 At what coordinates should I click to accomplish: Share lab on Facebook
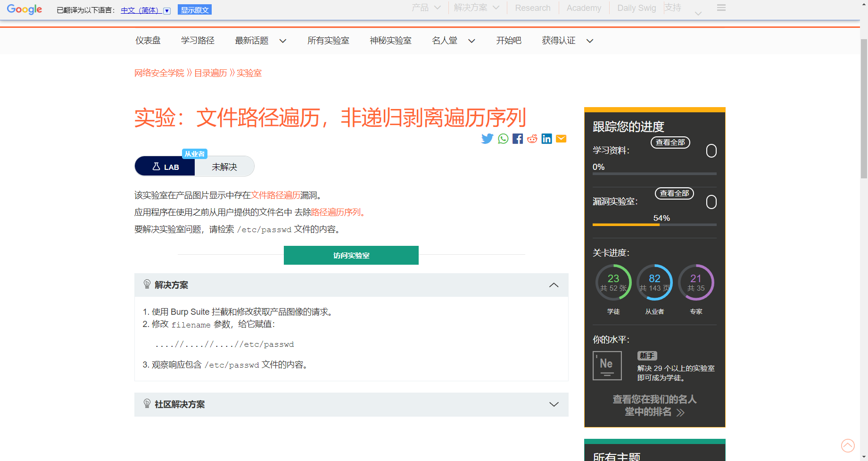tap(518, 139)
